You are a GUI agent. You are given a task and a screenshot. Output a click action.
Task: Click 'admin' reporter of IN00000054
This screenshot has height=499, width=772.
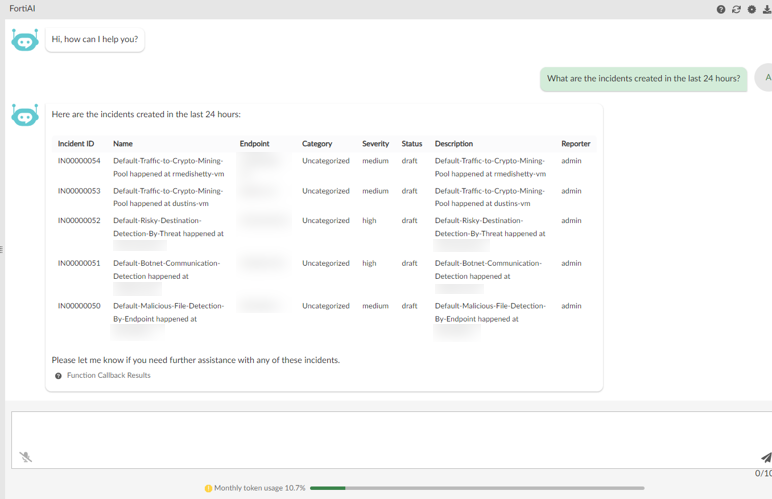click(571, 161)
